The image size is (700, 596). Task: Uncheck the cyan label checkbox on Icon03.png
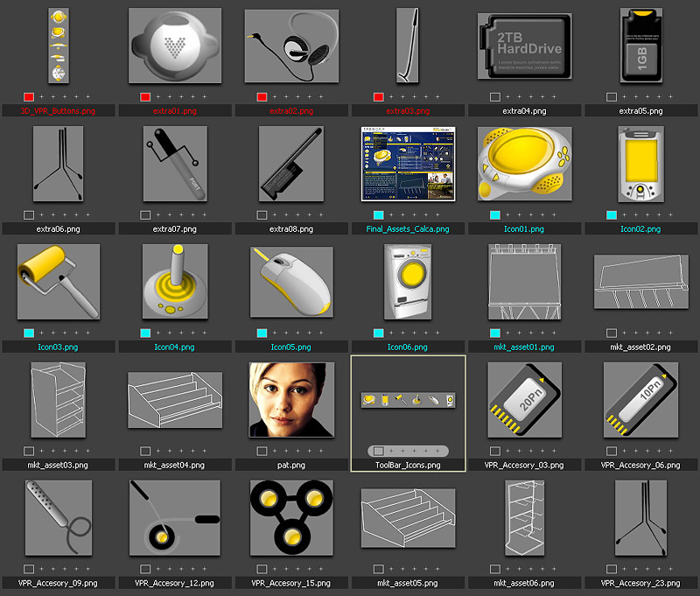(x=27, y=333)
